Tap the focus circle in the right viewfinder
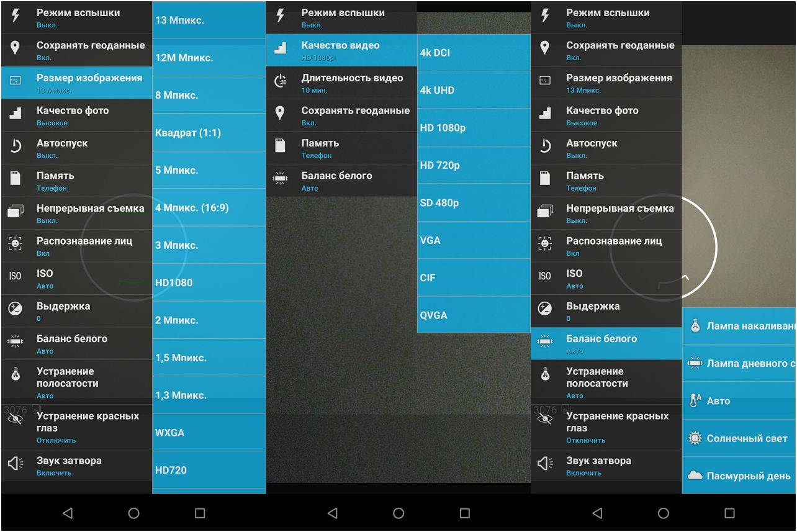 coord(663,247)
